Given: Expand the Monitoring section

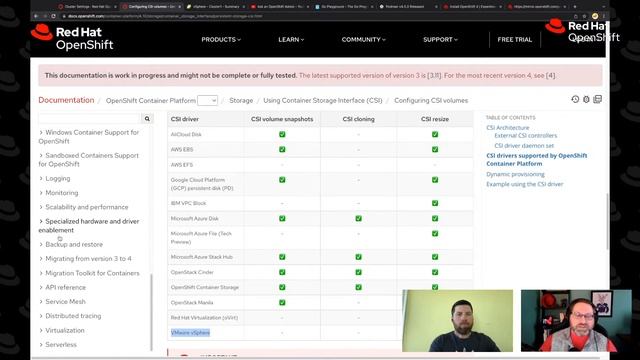Looking at the screenshot, I should (58, 193).
